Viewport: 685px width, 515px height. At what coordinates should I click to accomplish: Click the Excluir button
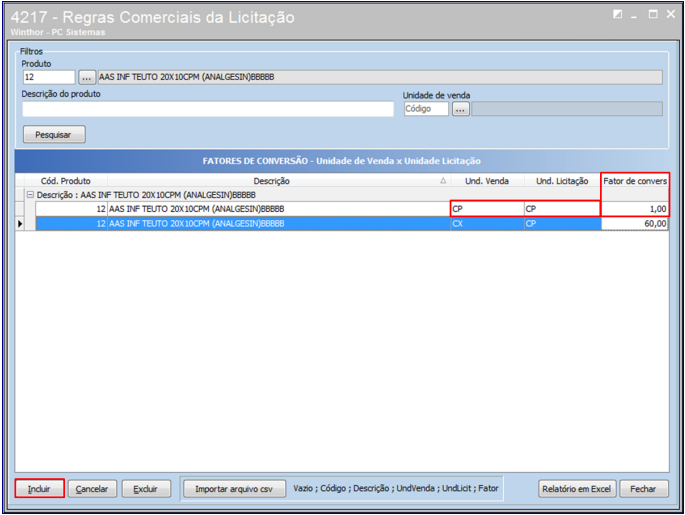click(x=145, y=489)
